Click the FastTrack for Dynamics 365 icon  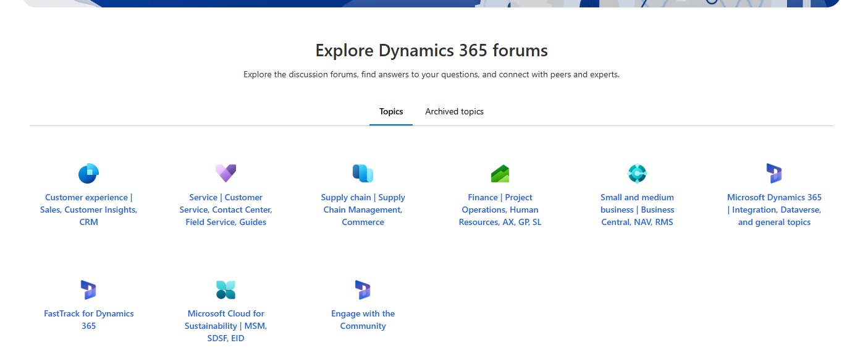point(88,290)
